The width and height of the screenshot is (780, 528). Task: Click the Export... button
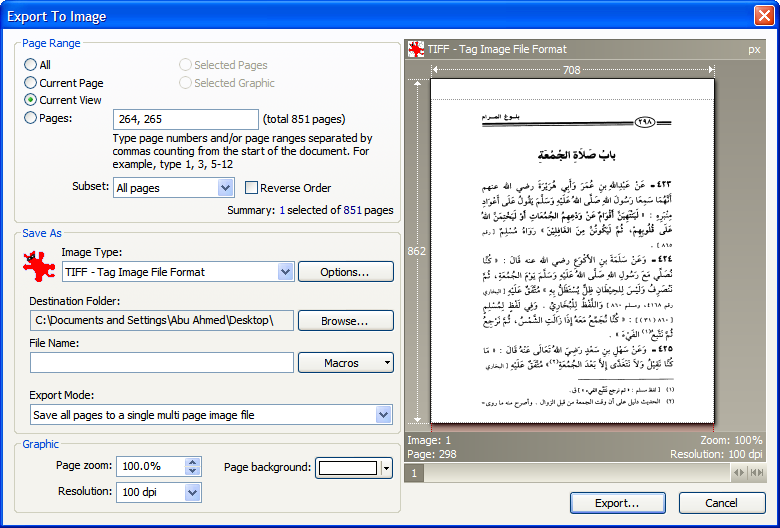tap(617, 503)
